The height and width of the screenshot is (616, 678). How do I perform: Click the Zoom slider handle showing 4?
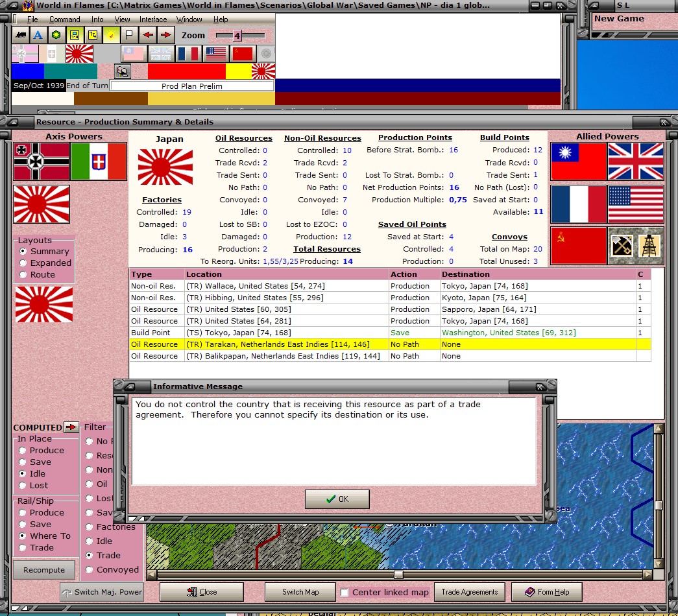pyautogui.click(x=237, y=36)
